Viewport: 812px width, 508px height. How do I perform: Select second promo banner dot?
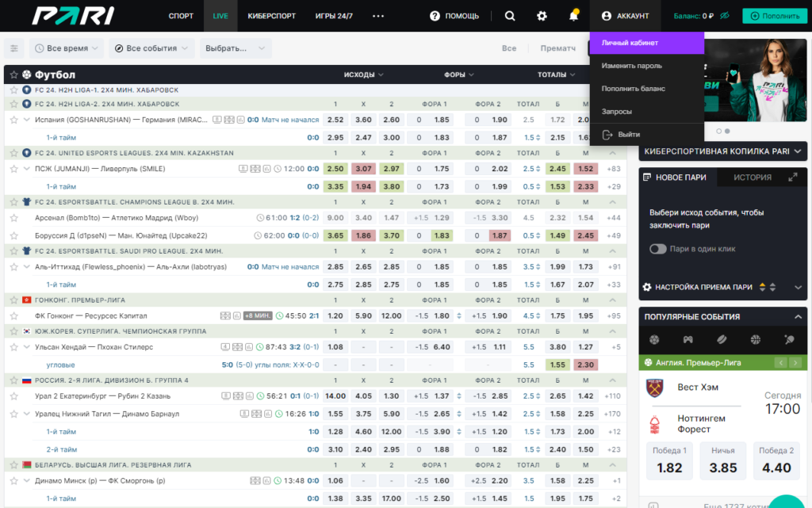pyautogui.click(x=727, y=132)
